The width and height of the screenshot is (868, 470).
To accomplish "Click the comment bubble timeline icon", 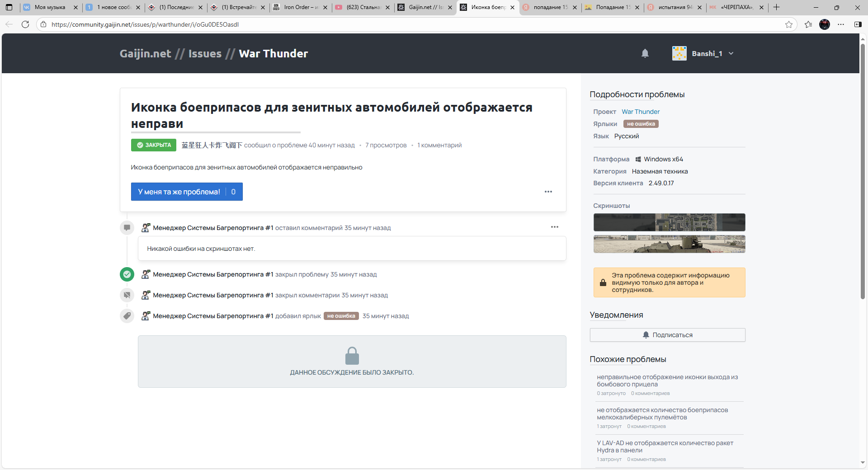I will 127,227.
